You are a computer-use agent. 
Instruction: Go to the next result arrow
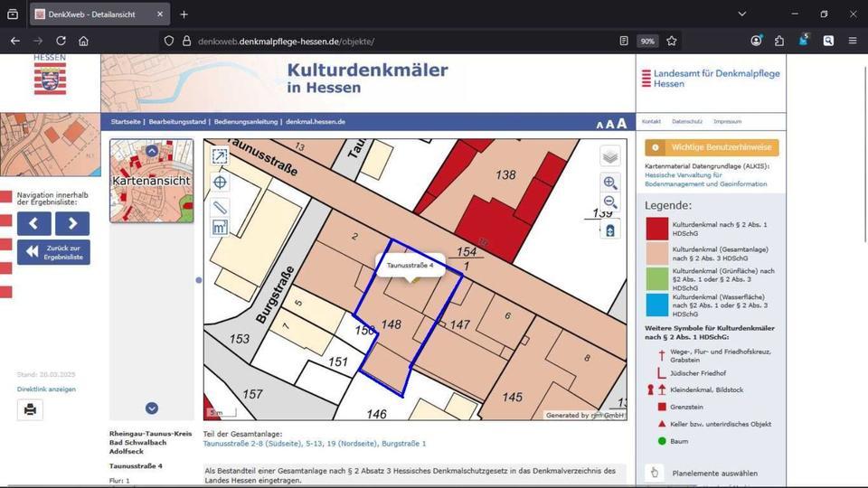click(x=72, y=223)
